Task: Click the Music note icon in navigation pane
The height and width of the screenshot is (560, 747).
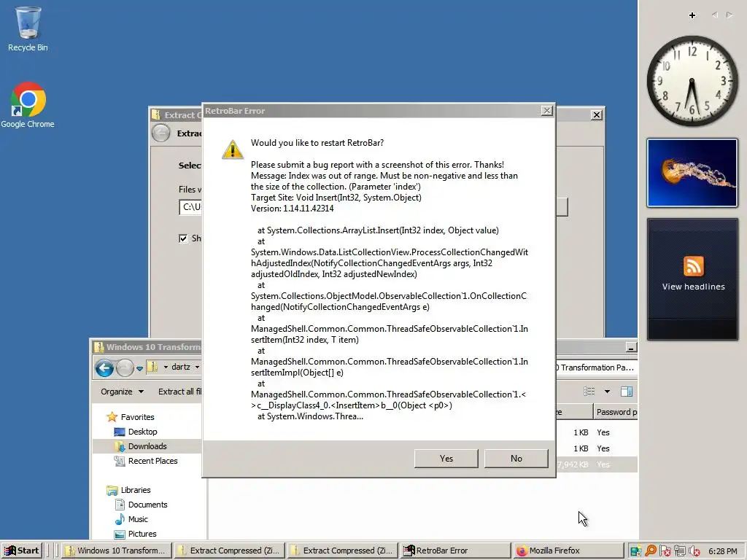Action: 120,519
